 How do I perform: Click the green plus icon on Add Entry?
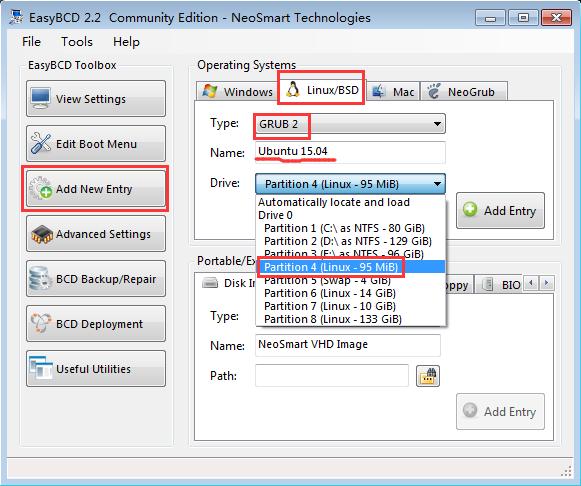click(x=470, y=209)
